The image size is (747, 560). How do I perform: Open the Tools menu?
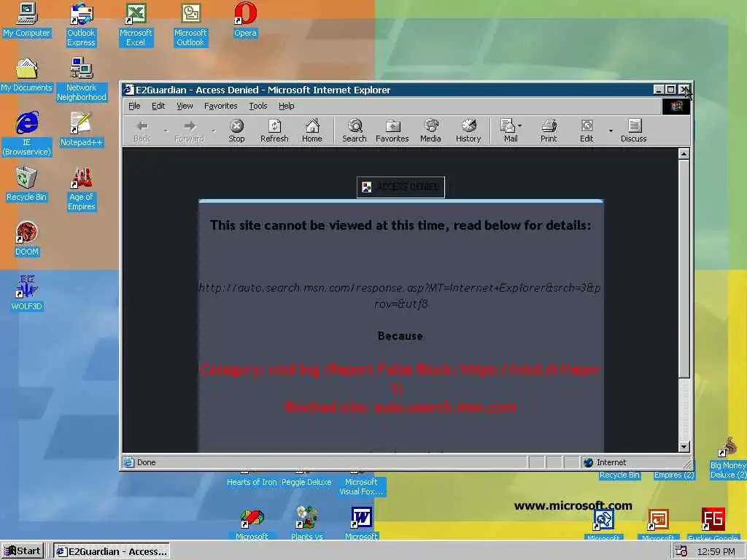(x=258, y=106)
